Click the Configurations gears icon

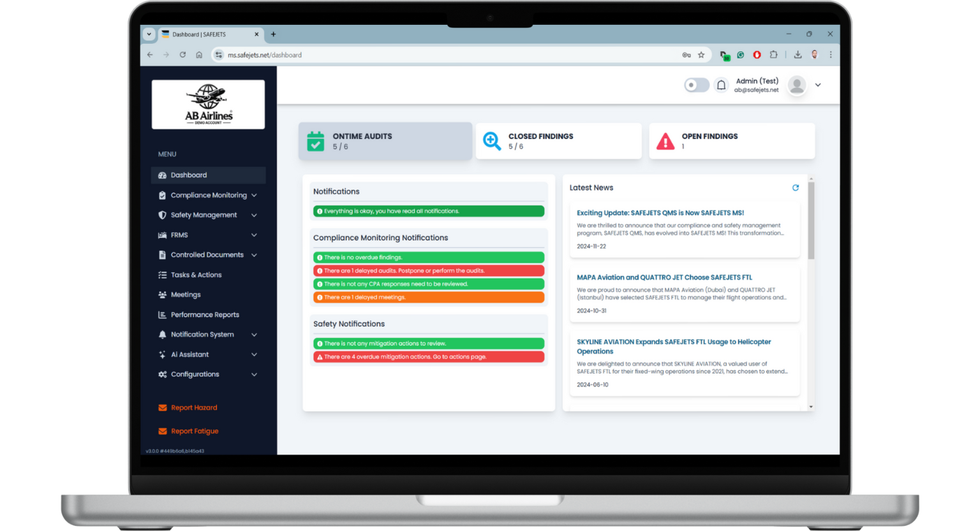point(162,374)
